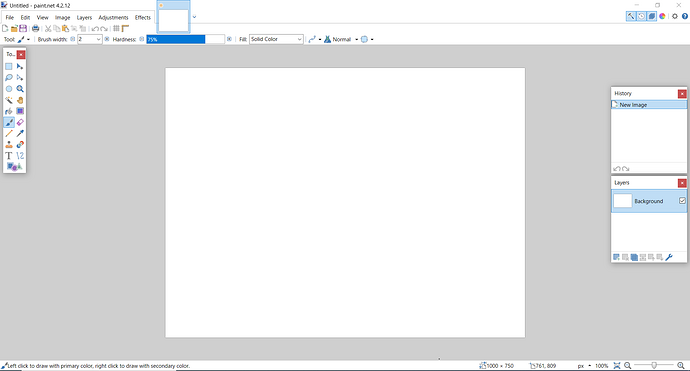Open the Adjustments menu
This screenshot has height=371, width=690.
114,18
